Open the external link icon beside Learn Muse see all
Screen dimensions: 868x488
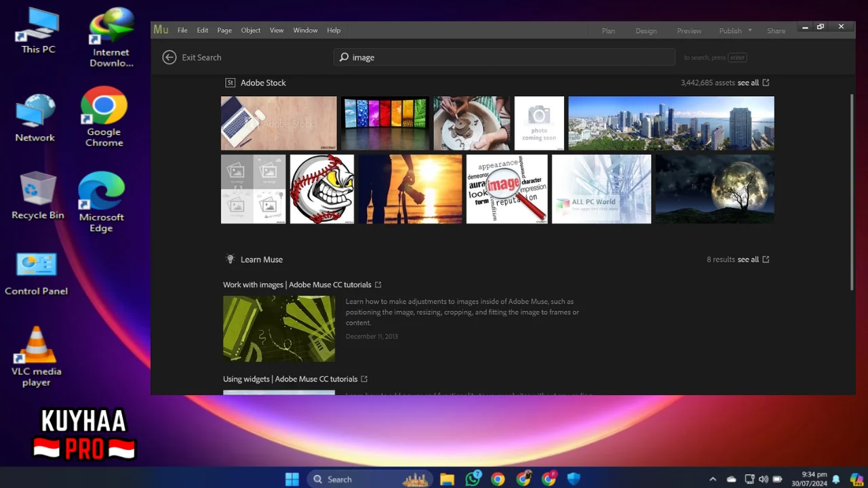pyautogui.click(x=766, y=260)
